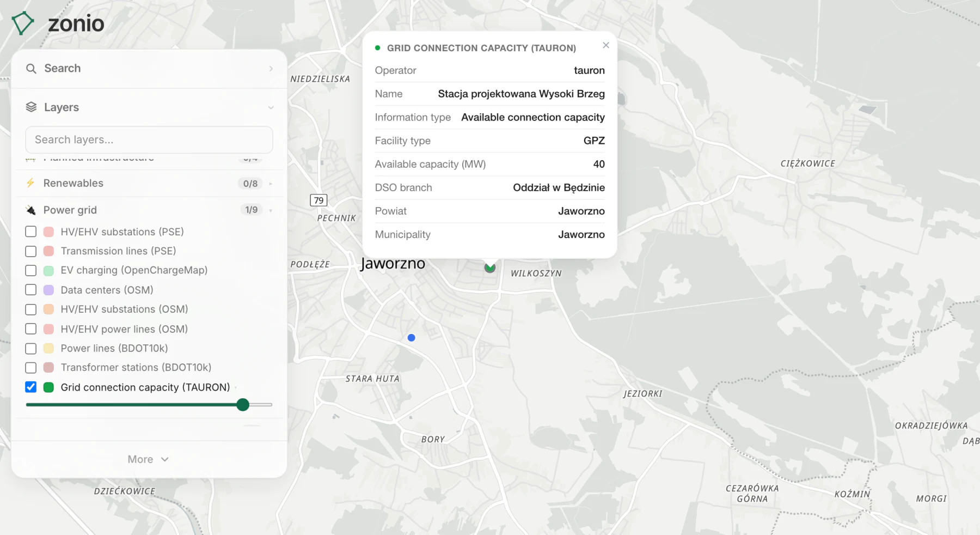Viewport: 980px width, 535px height.
Task: Click the Available capacity value 40
Action: click(599, 164)
